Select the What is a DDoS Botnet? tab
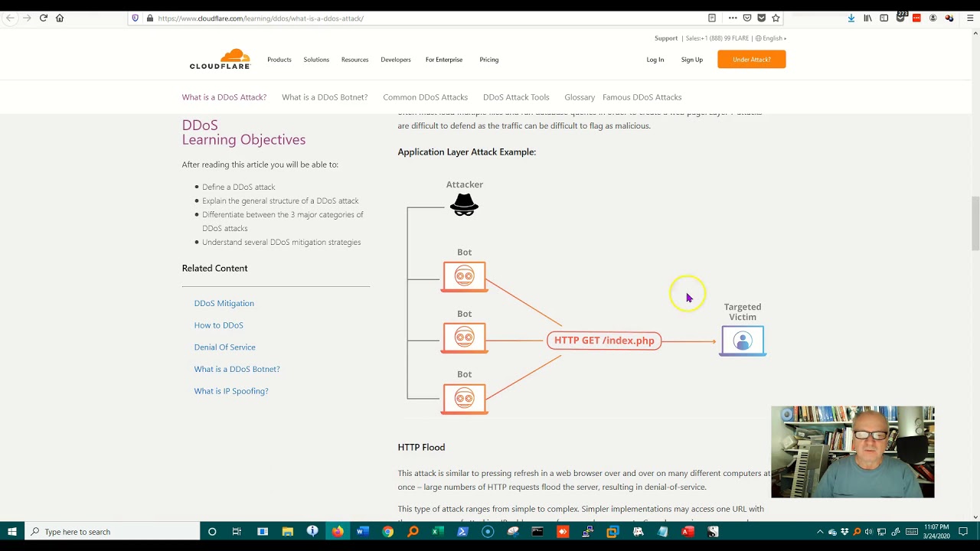The width and height of the screenshot is (980, 551). pyautogui.click(x=325, y=97)
